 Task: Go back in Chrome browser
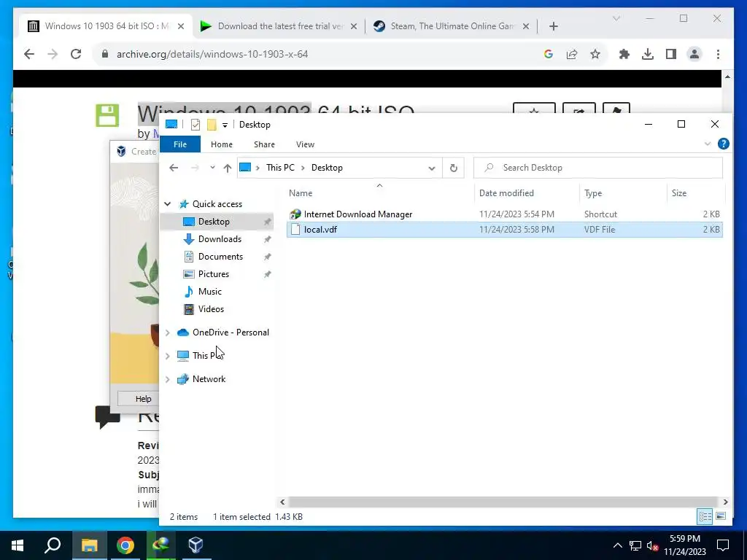point(29,54)
